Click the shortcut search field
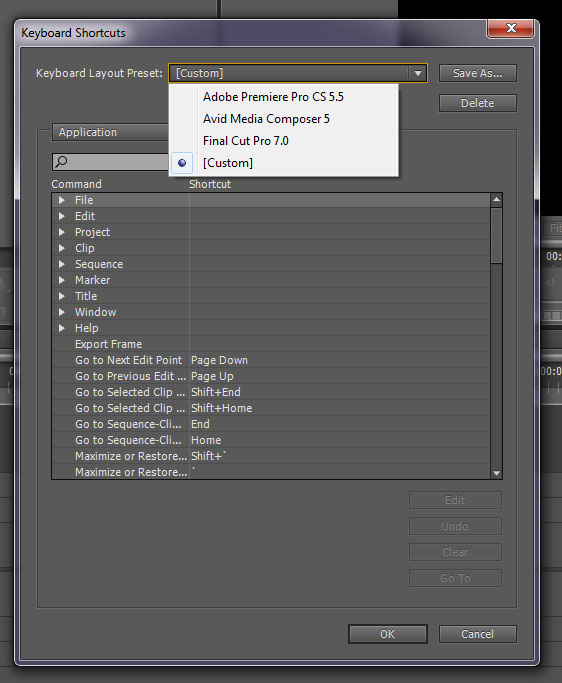Screen dimensions: 562x683 (110, 162)
